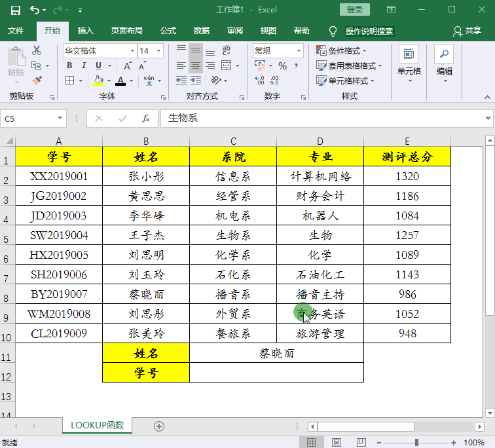495x448 pixels.
Task: Apply the fill color bucket
Action: click(x=98, y=81)
